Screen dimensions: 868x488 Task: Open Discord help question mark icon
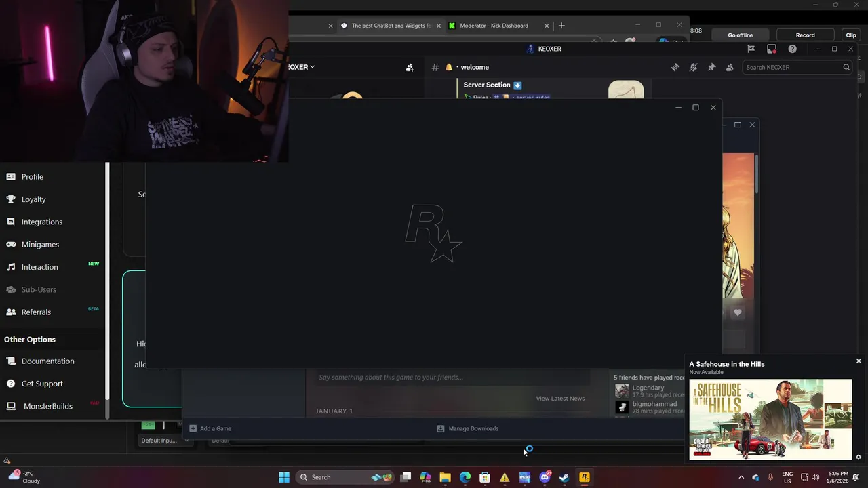tap(792, 49)
